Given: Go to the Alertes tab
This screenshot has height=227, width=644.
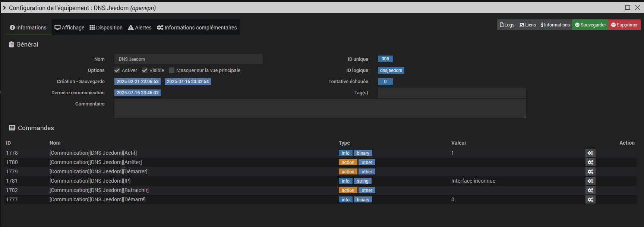Looking at the screenshot, I should (140, 28).
